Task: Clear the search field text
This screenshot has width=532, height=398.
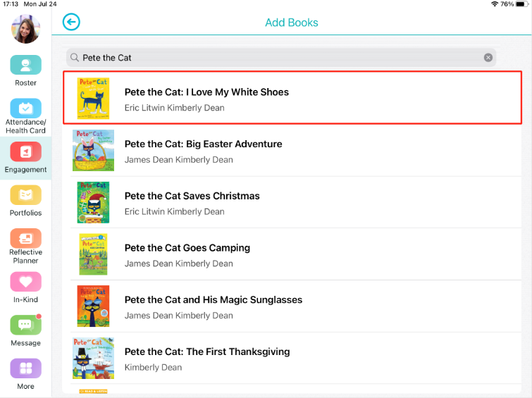Action: pos(488,58)
